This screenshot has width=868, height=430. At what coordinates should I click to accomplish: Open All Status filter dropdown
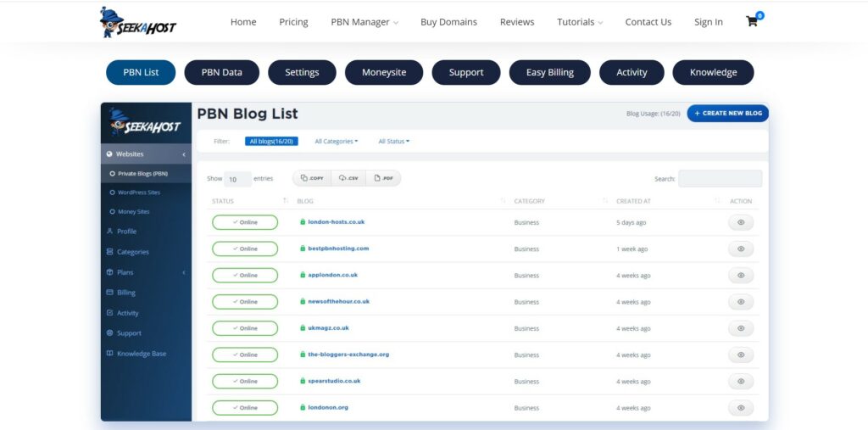click(x=393, y=142)
